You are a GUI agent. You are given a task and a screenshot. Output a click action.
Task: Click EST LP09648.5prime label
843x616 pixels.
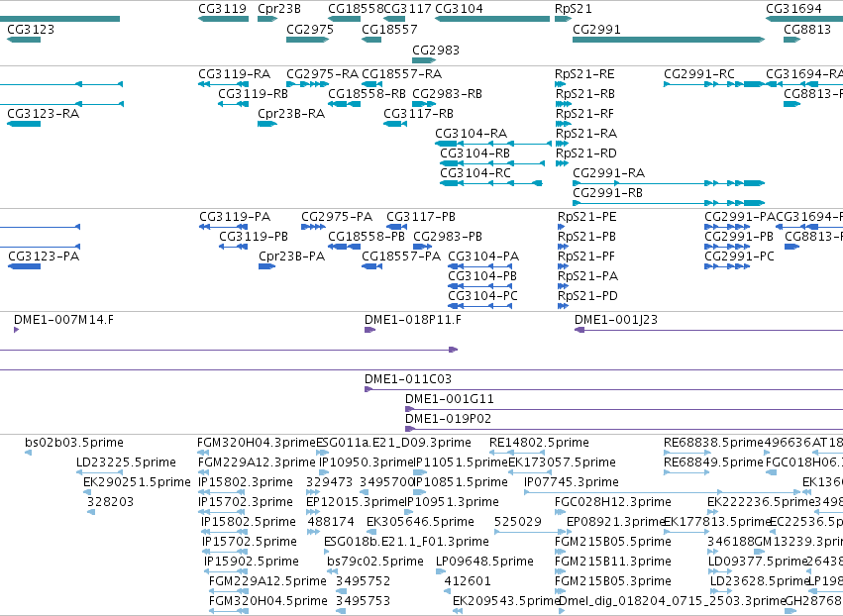coord(484,562)
